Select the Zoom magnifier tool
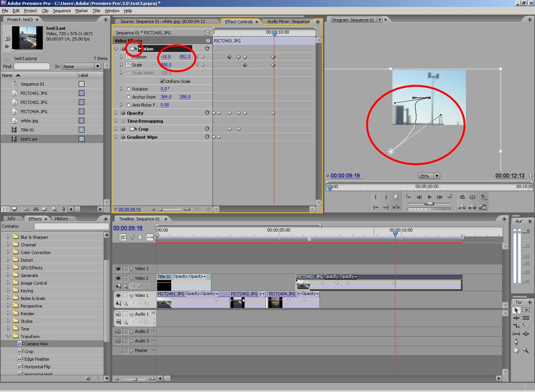The width and height of the screenshot is (535, 392). tap(526, 350)
